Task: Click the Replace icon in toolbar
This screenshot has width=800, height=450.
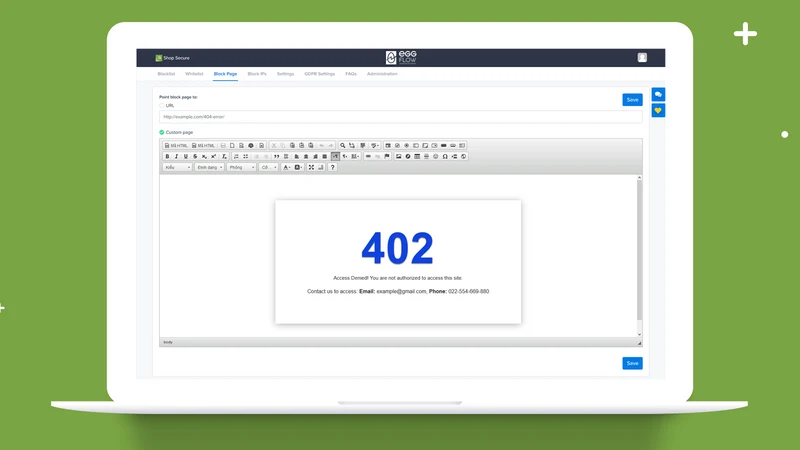Action: [352, 145]
